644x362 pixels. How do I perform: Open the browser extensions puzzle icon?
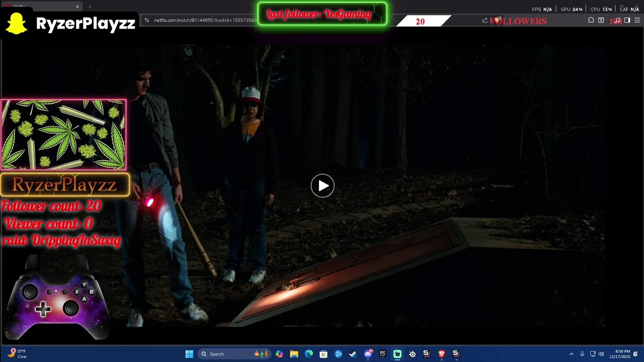pos(591,21)
